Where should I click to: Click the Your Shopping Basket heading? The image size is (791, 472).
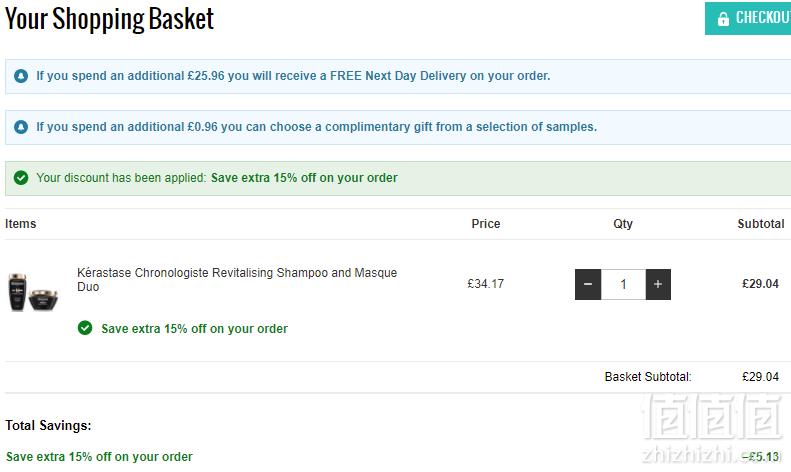[109, 19]
